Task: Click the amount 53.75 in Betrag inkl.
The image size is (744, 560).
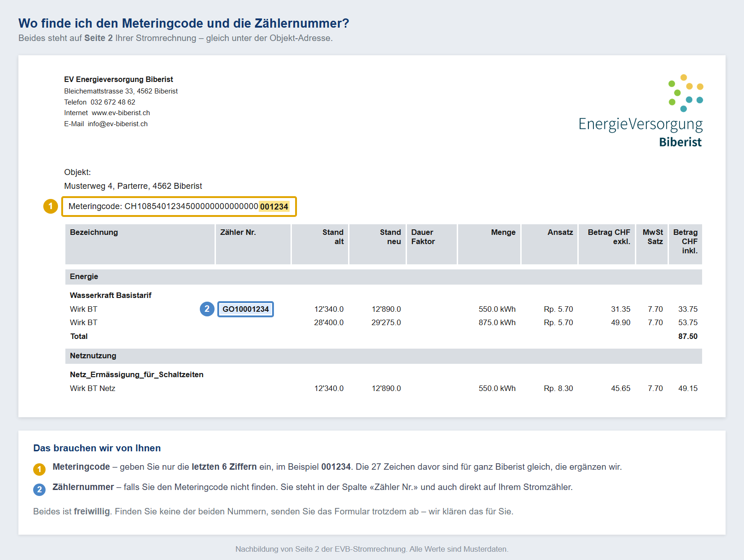Action: click(688, 322)
